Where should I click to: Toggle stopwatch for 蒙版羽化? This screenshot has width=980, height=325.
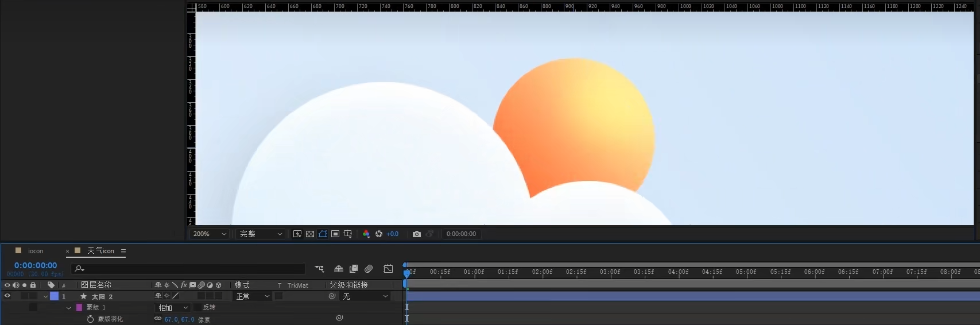(90, 319)
